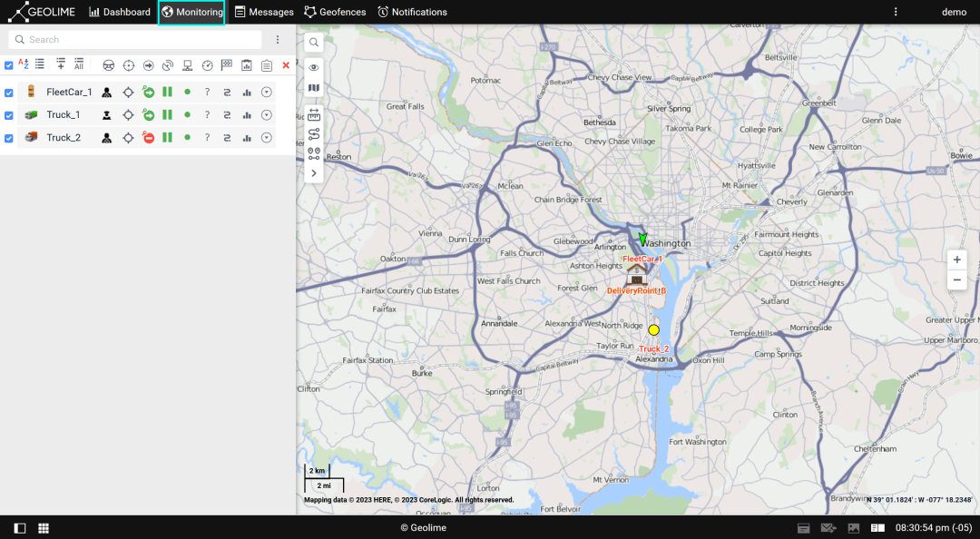Image resolution: width=980 pixels, height=539 pixels.
Task: Open the track route icon for FleetCar_1
Action: coord(227,92)
